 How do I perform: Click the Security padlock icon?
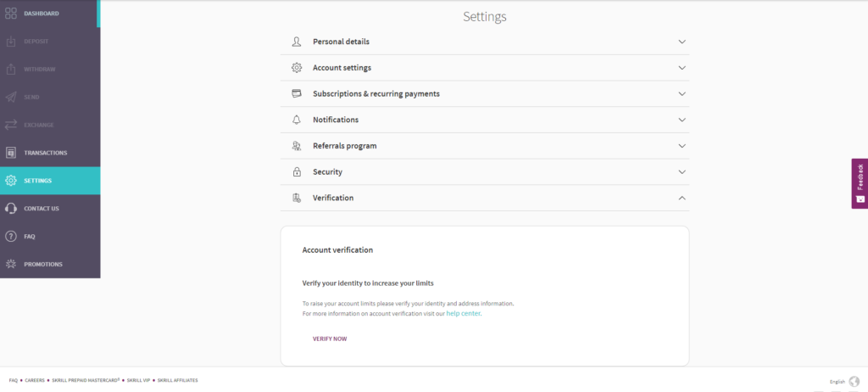tap(297, 171)
